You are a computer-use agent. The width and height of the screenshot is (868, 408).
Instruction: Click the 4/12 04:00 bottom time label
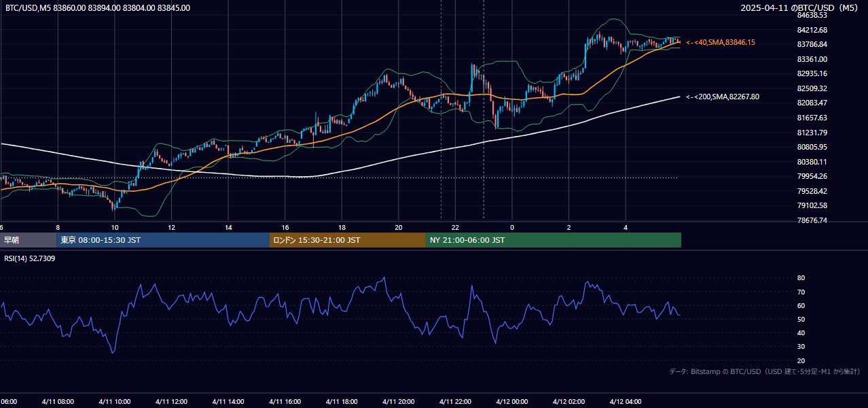point(626,402)
